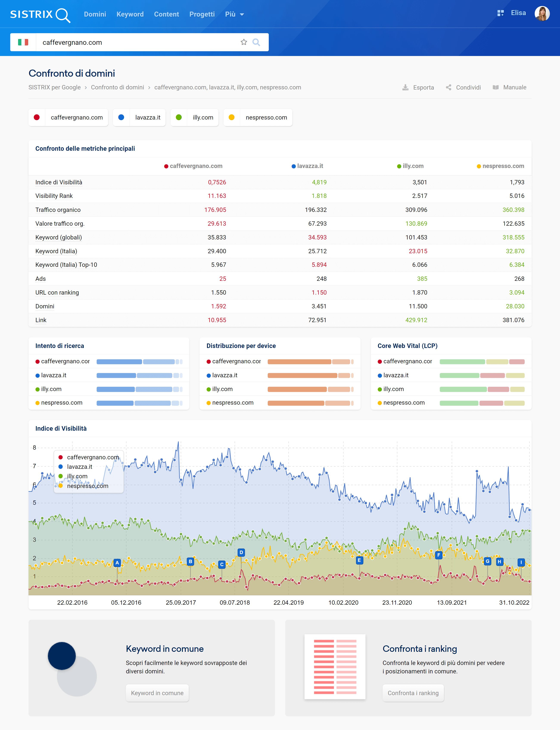Click event pin E on chart
Image resolution: width=560 pixels, height=730 pixels.
359,560
